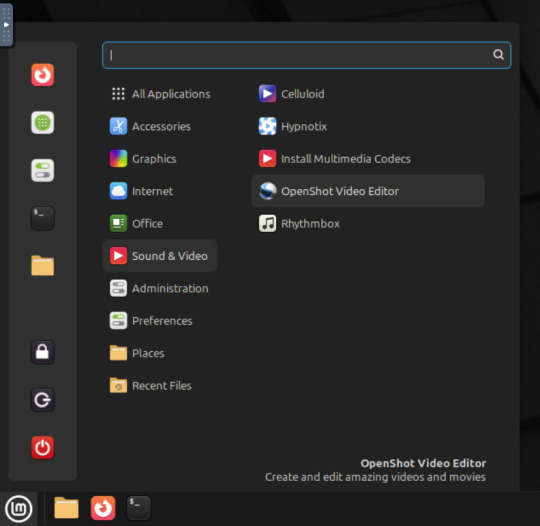Log out using the sidebar logout icon
Image resolution: width=540 pixels, height=526 pixels.
tap(42, 400)
